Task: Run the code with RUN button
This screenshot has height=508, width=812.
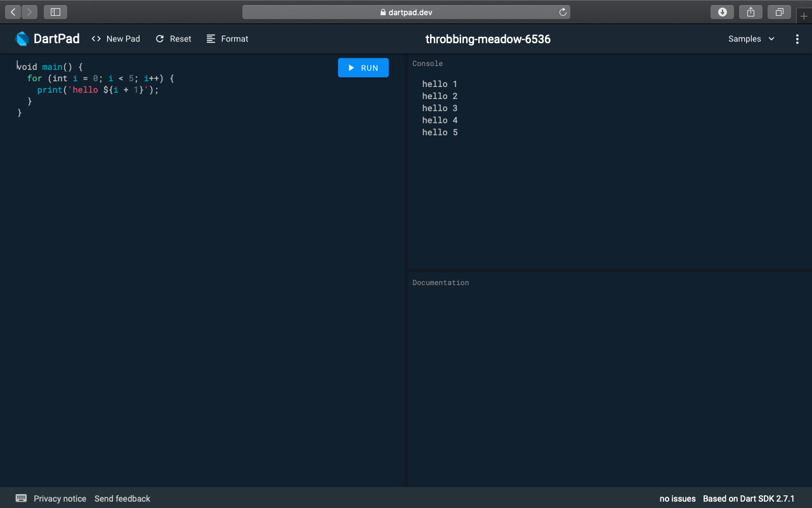Action: (363, 68)
